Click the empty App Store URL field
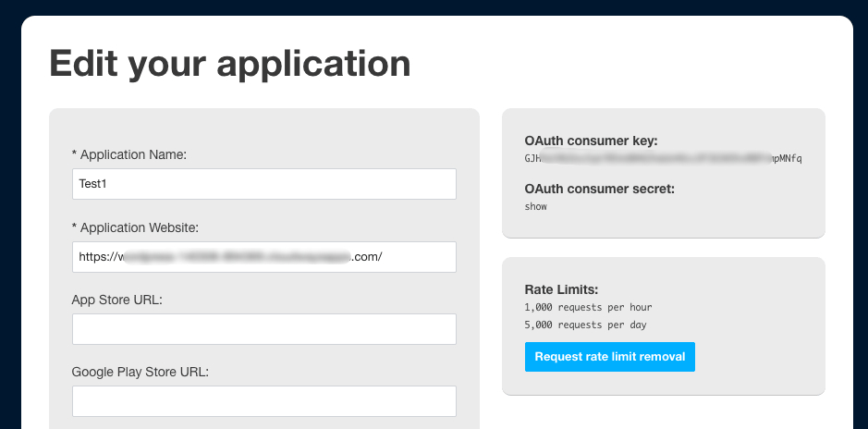Image resolution: width=868 pixels, height=429 pixels. pyautogui.click(x=264, y=329)
